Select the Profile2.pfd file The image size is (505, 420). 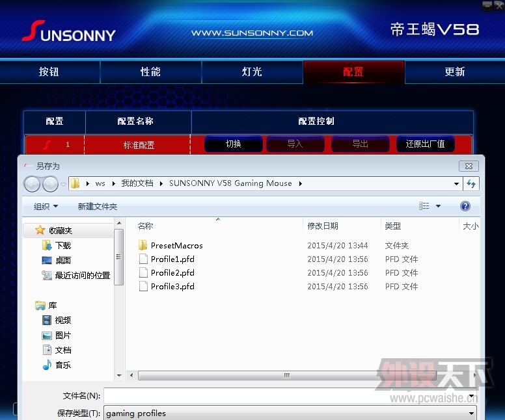pos(172,273)
